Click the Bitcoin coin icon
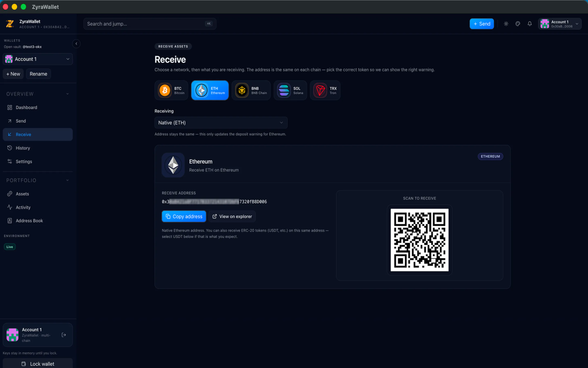The image size is (588, 368). 165,90
